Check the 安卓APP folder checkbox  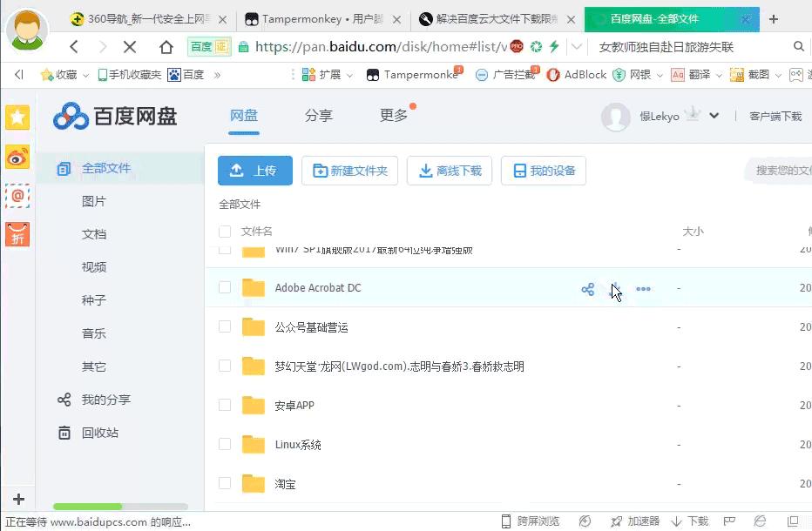tap(224, 405)
